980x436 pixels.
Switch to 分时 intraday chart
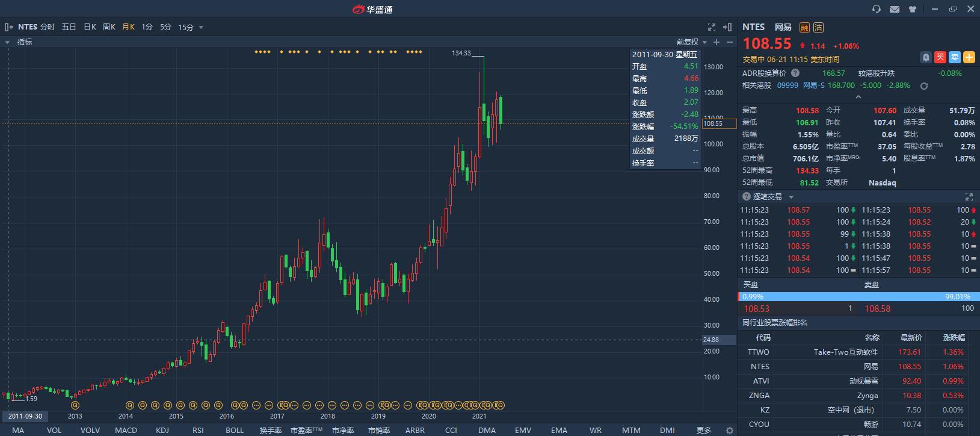coord(48,27)
